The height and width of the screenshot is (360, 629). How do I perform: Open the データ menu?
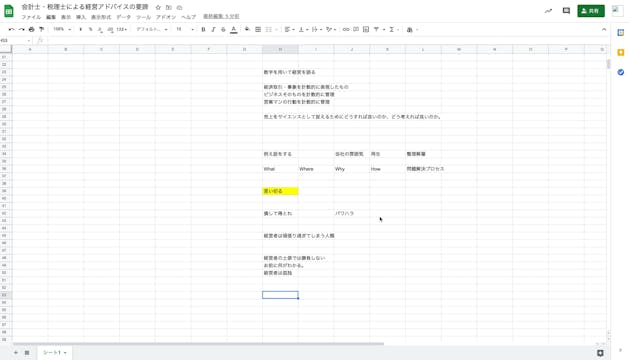click(124, 17)
